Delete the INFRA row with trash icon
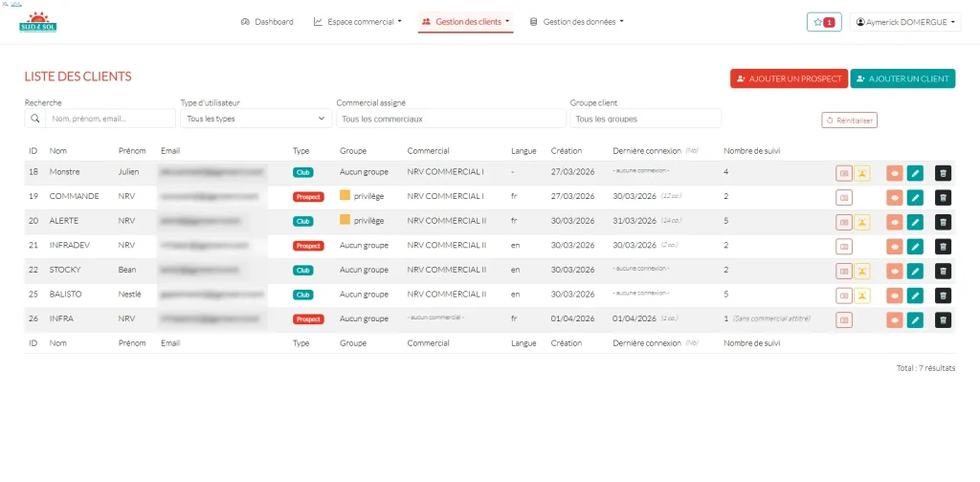This screenshot has height=482, width=980. click(943, 320)
